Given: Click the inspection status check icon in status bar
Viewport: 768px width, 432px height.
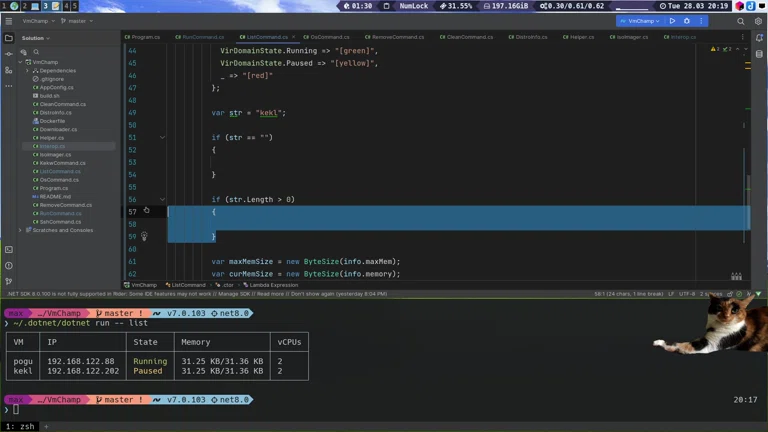Looking at the screenshot, I should pyautogui.click(x=739, y=294).
